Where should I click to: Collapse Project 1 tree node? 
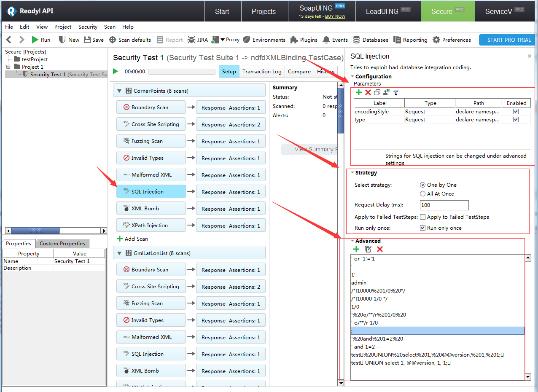(x=8, y=67)
